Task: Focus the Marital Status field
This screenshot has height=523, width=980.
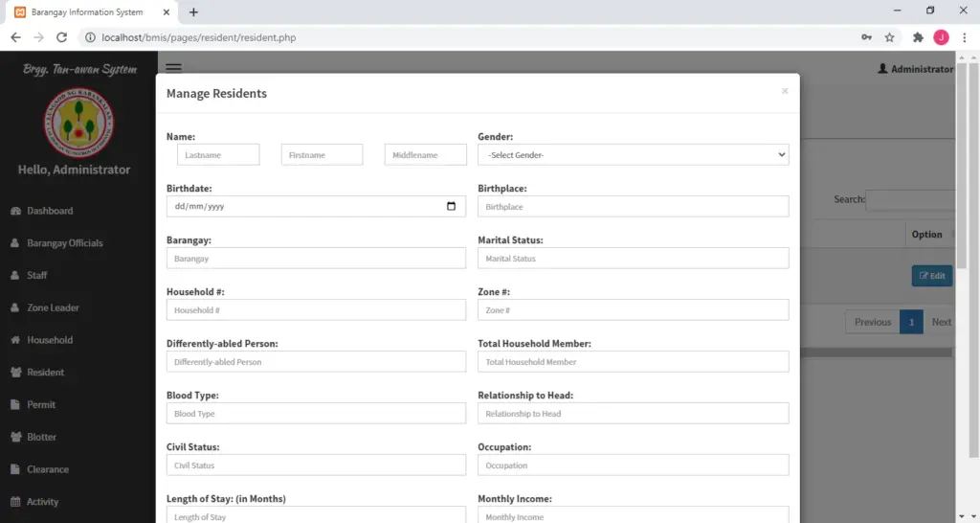Action: [634, 259]
